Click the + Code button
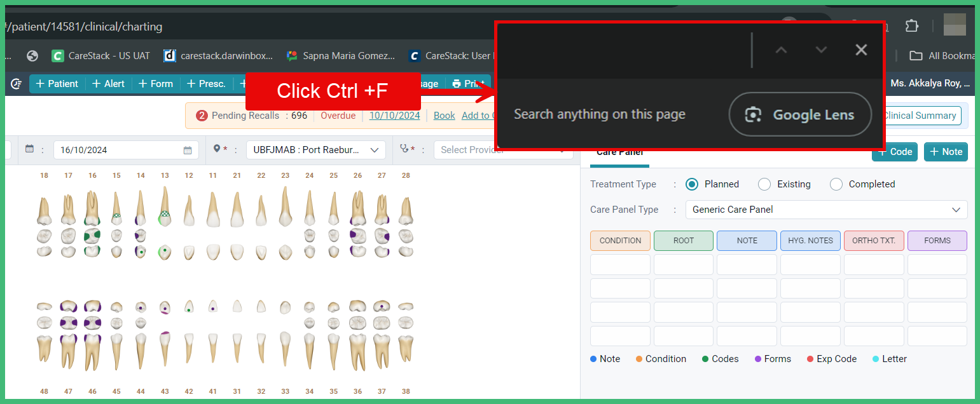Screen dimensions: 980x404 coord(895,152)
